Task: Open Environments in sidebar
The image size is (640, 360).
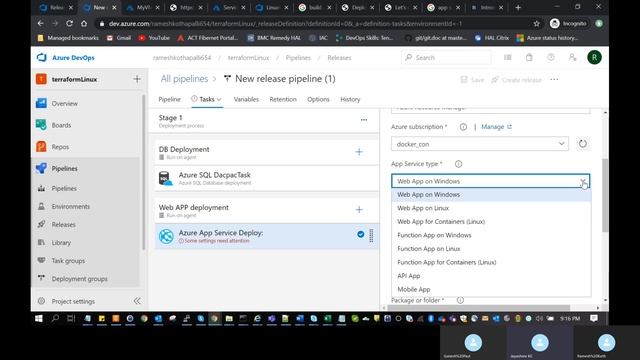Action: 71,207
